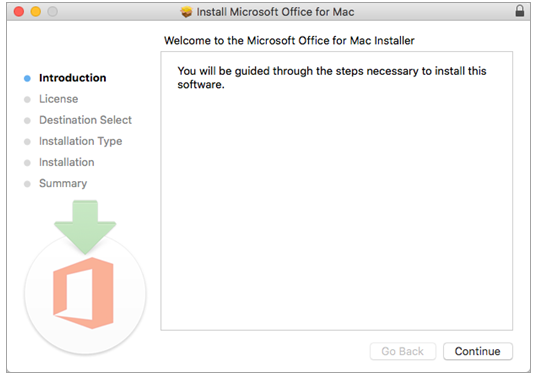
Task: Click the package box icon in title
Action: coord(186,12)
